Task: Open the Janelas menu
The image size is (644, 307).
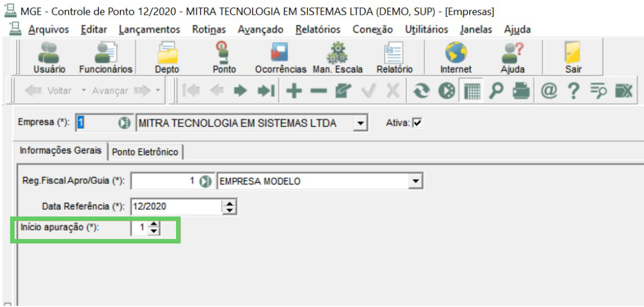Action: 476,30
